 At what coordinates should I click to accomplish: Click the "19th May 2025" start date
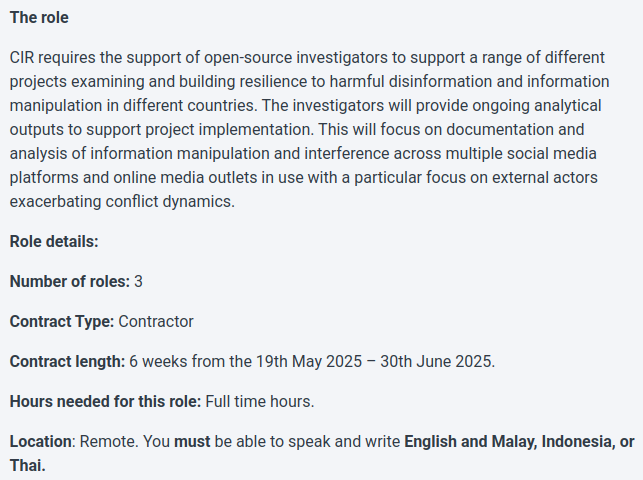pos(309,362)
